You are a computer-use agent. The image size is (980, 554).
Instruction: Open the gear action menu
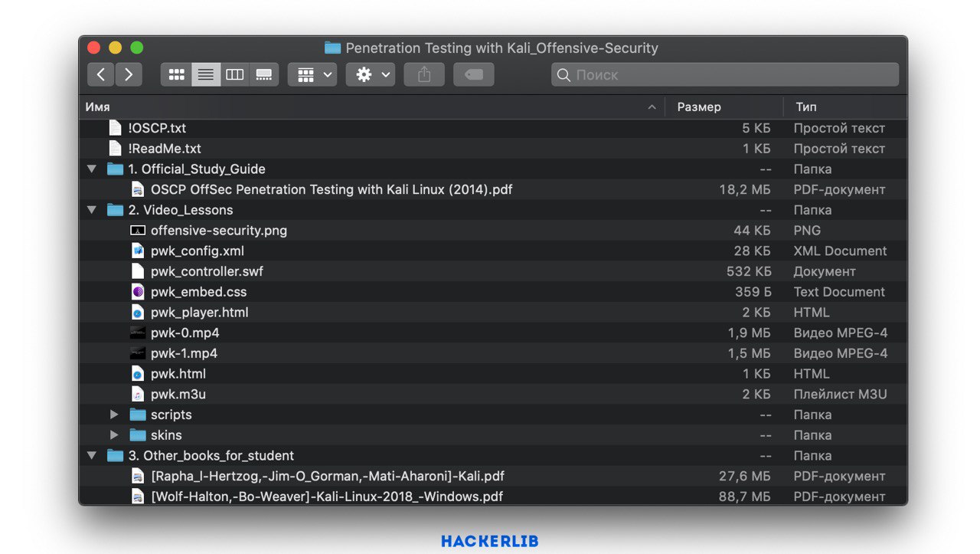tap(371, 74)
